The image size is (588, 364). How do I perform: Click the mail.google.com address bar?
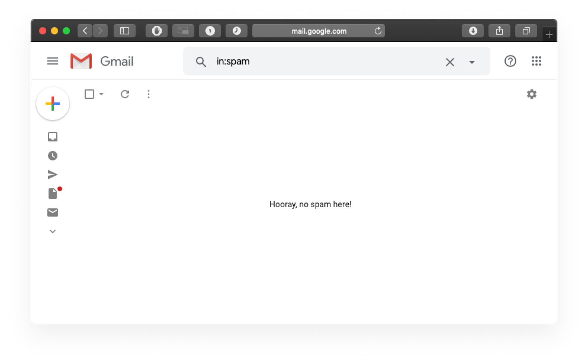click(x=318, y=31)
